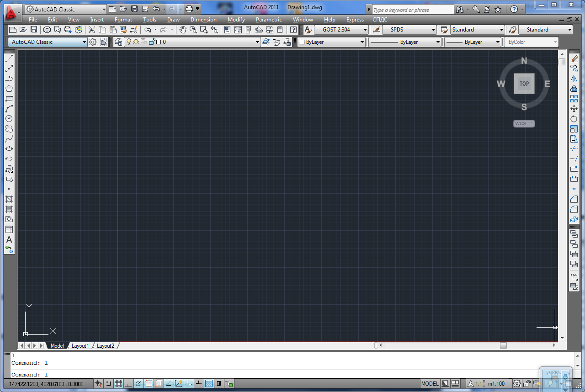Open the Properties palette icon
The image size is (585, 392).
click(x=227, y=30)
